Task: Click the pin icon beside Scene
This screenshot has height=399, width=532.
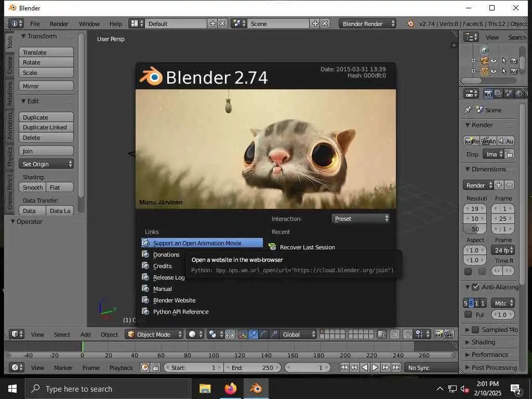Action: pyautogui.click(x=468, y=110)
